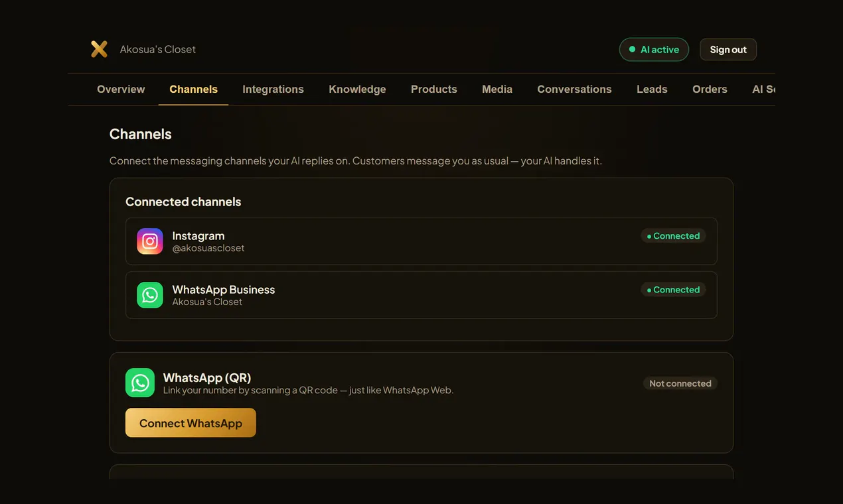This screenshot has width=843, height=504.
Task: Open the Orders tab
Action: tap(710, 89)
